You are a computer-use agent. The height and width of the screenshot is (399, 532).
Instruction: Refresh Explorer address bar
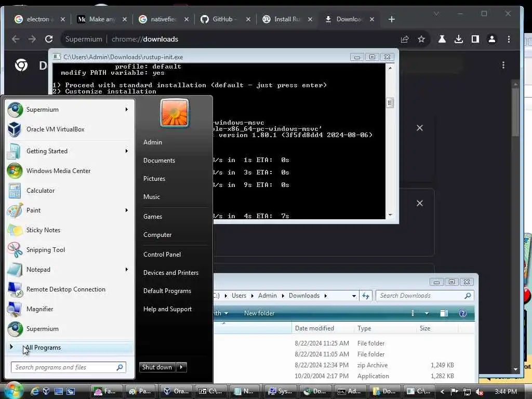365,296
